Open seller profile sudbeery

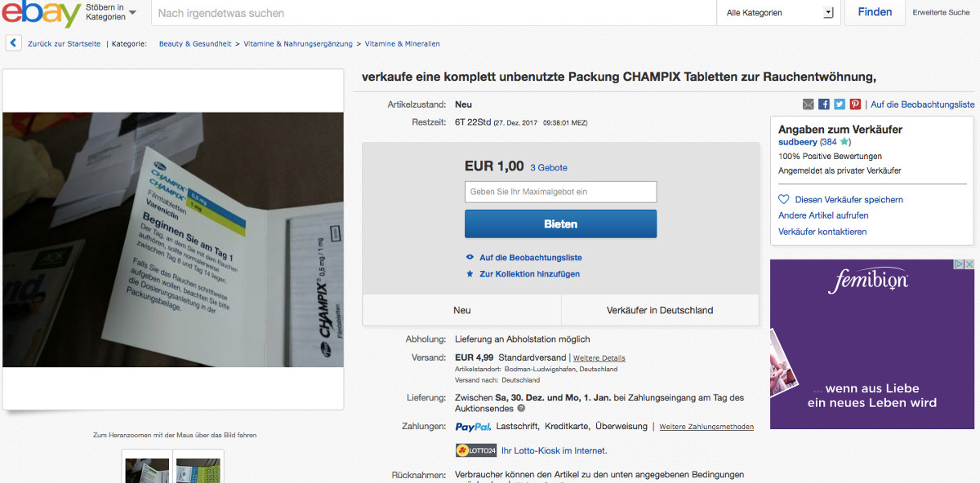click(798, 142)
